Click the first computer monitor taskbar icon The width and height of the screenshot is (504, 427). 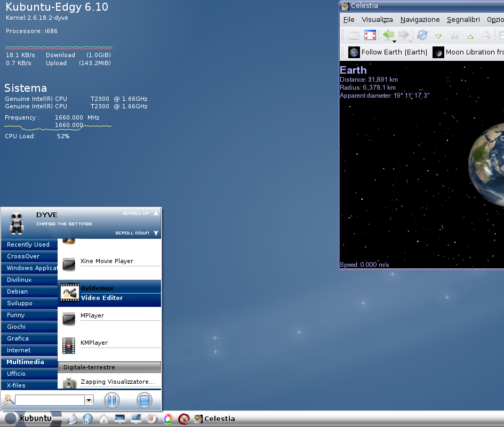click(120, 418)
